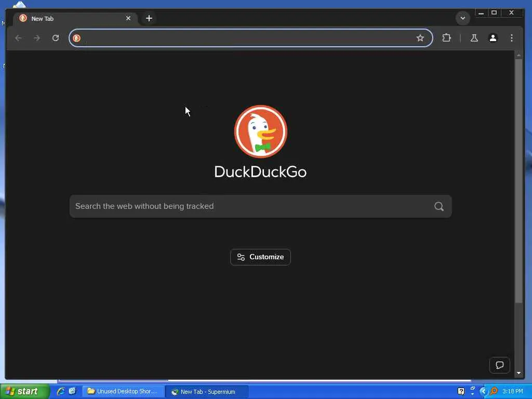Switch to Unused Desktop Shortcuts taskbar window
The height and width of the screenshot is (399, 532).
coord(123,392)
